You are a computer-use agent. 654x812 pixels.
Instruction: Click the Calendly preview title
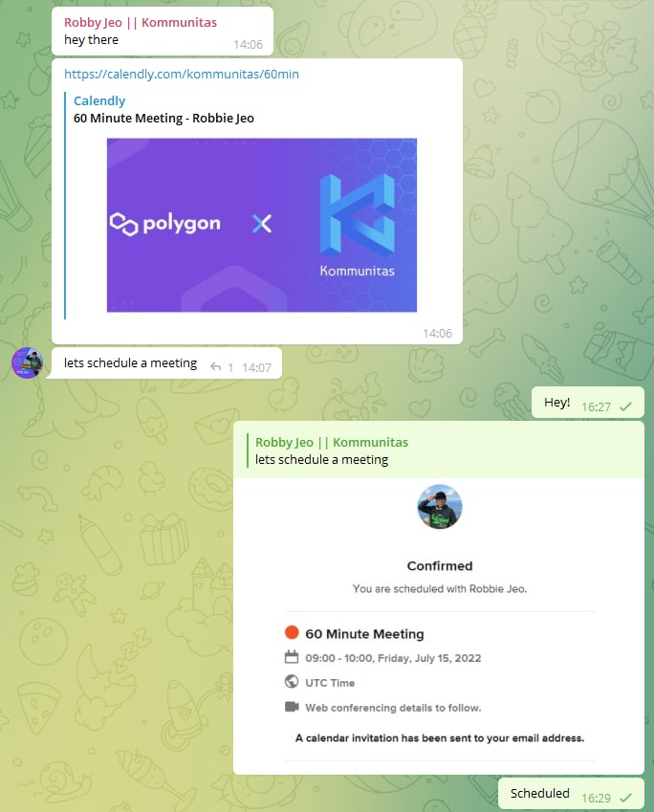(x=99, y=100)
